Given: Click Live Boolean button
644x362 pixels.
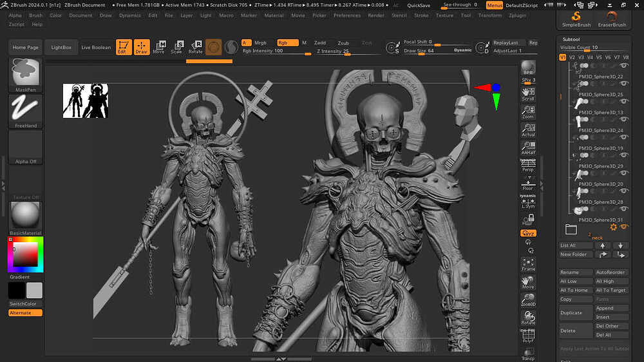Looking at the screenshot, I should click(96, 47).
